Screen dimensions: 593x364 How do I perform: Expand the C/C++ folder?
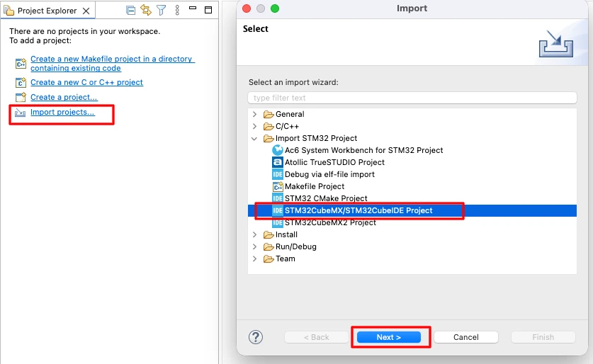254,126
